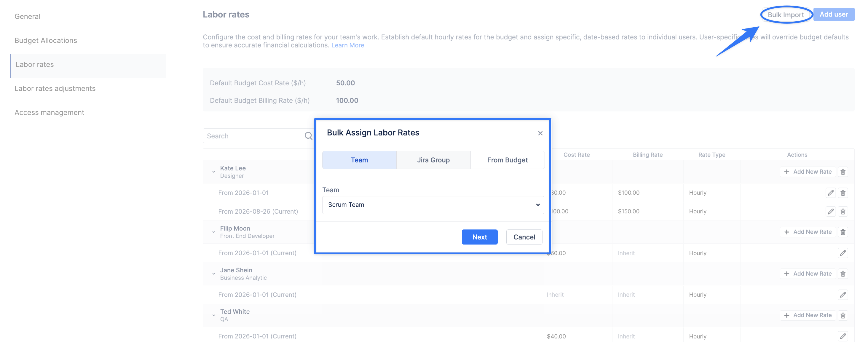Switch to the Jira Group tab

coord(433,160)
